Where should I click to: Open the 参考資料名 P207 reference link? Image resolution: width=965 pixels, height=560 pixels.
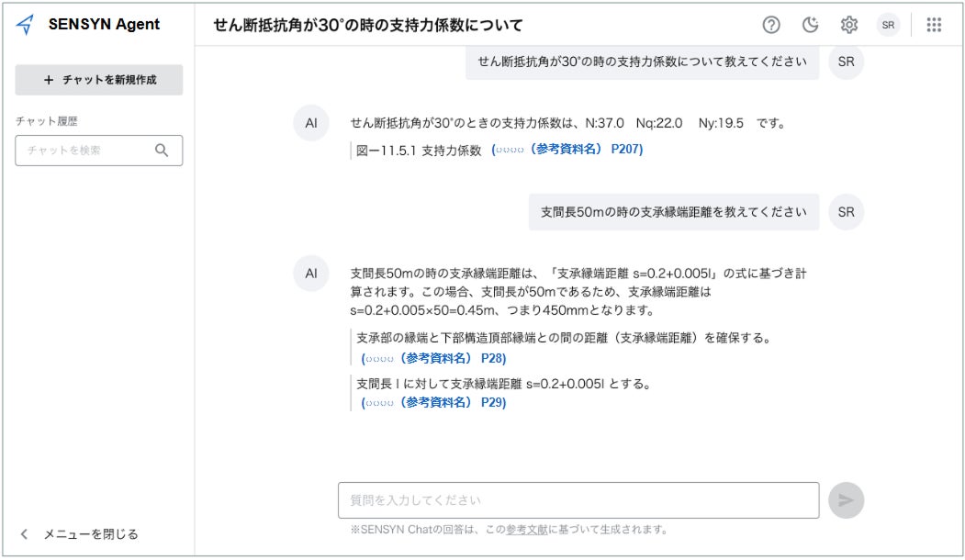[567, 150]
